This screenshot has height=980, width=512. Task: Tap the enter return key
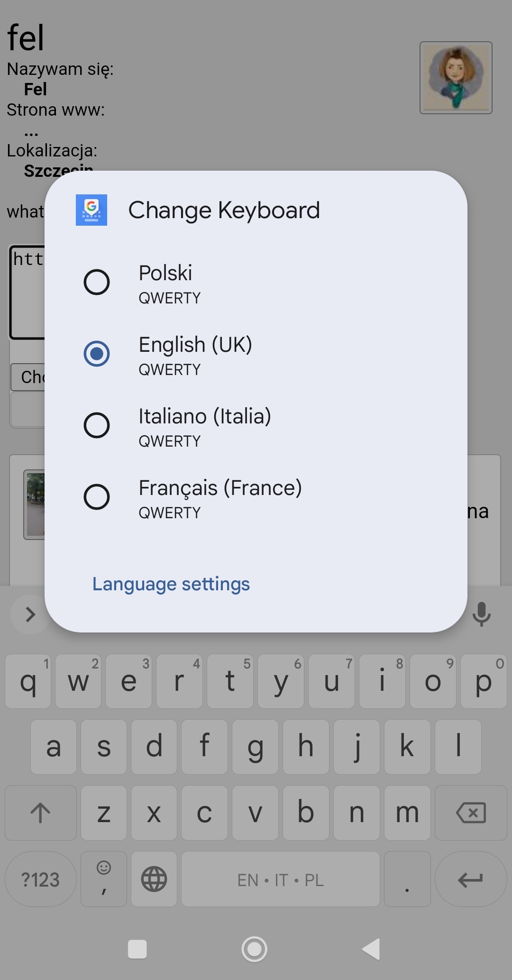[x=470, y=880]
